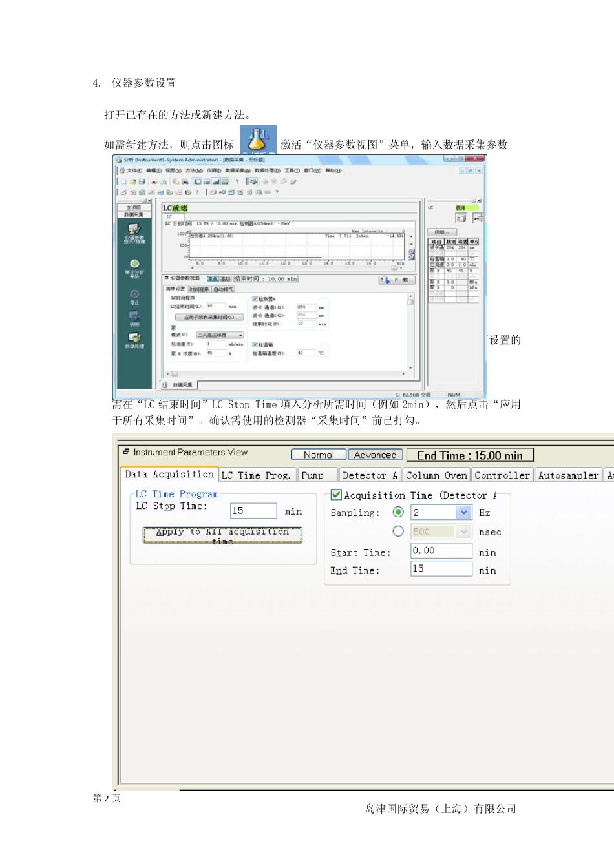Click the End Time : 15.00 min display
This screenshot has width=614, height=868.
click(x=470, y=455)
